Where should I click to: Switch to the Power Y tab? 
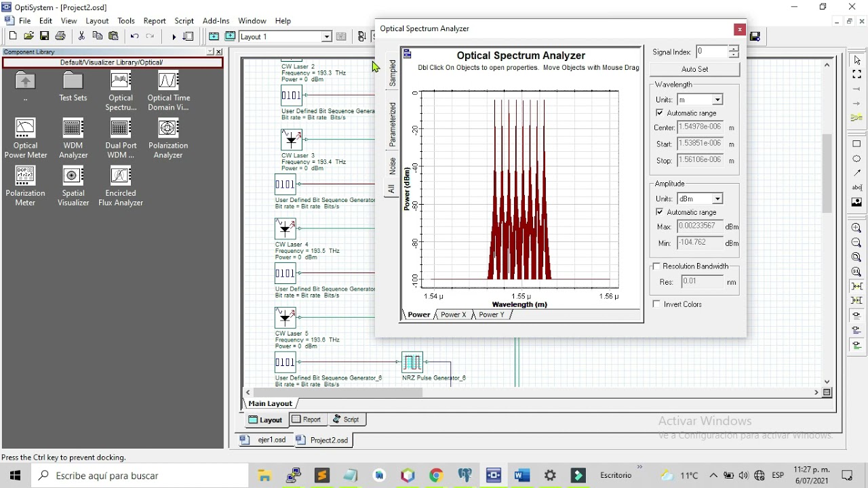pos(492,314)
